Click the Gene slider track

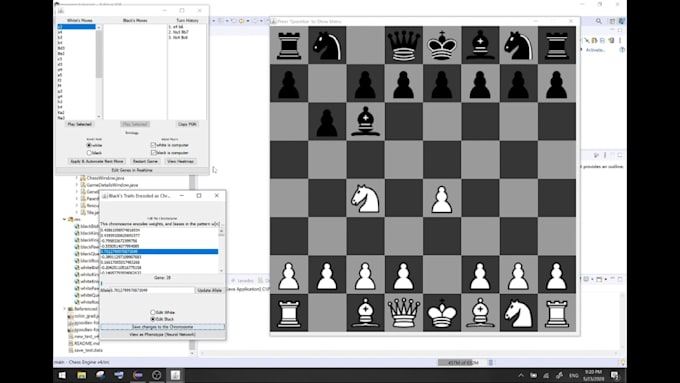(x=162, y=283)
